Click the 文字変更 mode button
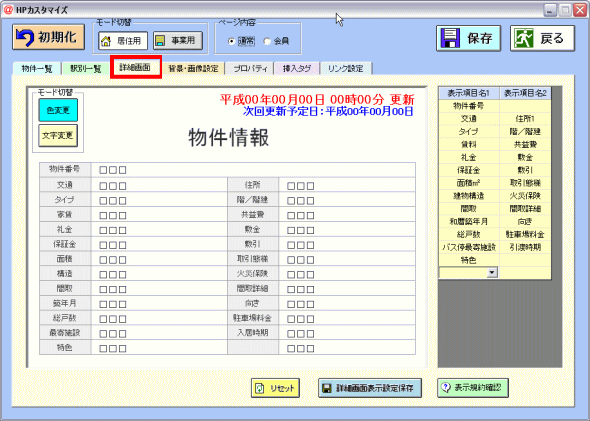The height and width of the screenshot is (421, 590). [58, 135]
